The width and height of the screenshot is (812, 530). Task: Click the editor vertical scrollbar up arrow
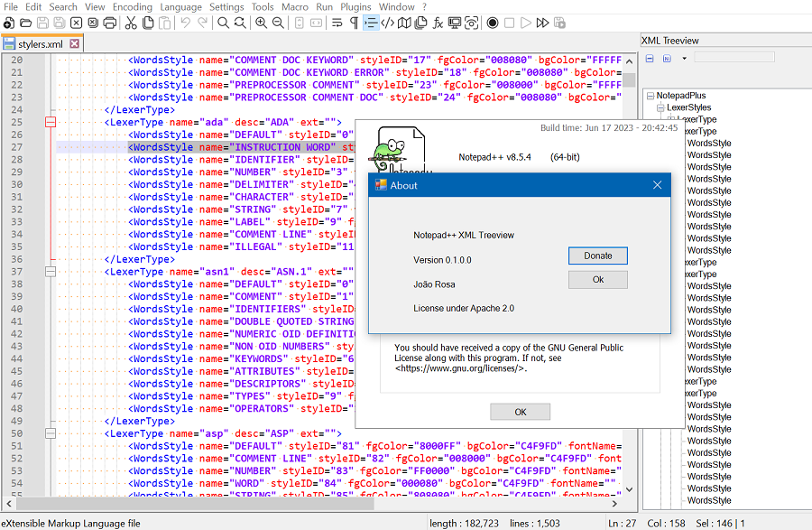click(629, 61)
